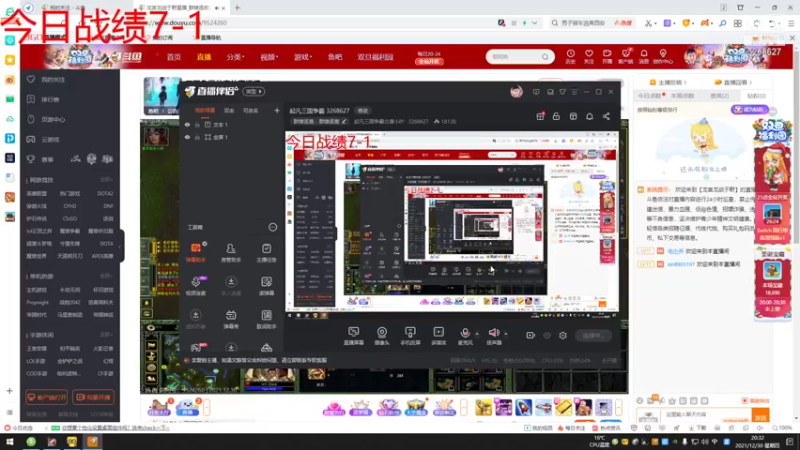Switch to the 我的场景 scenes tab
Image resolution: width=800 pixels, height=450 pixels.
[x=205, y=110]
